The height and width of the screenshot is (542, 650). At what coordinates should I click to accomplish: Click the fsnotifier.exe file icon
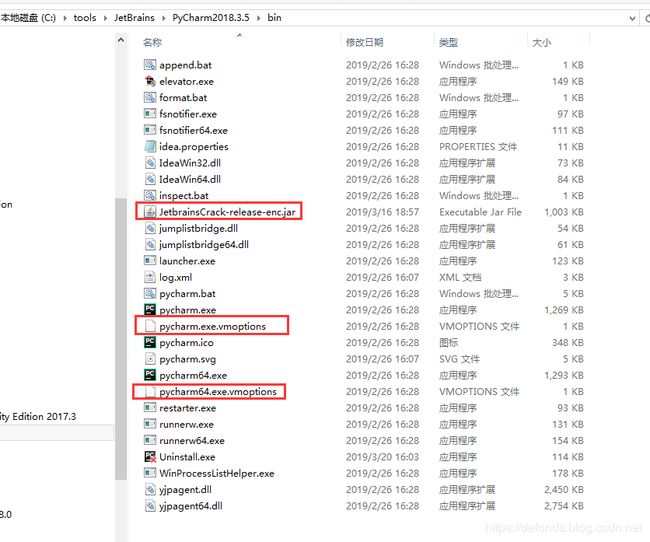pyautogui.click(x=150, y=114)
